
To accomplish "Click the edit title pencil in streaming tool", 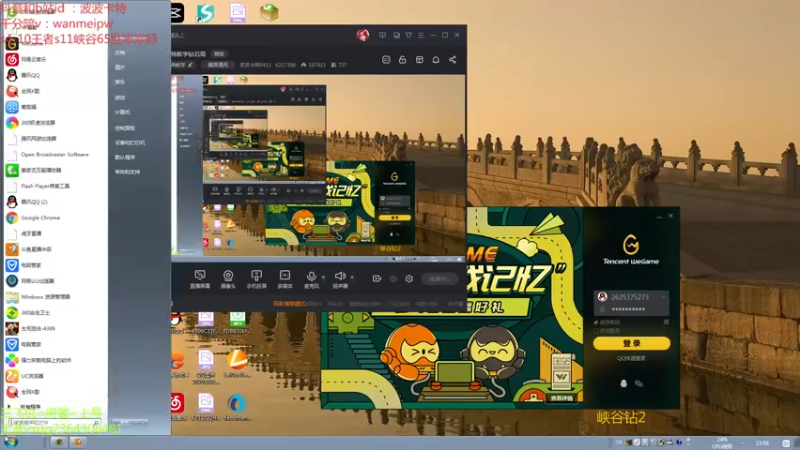I will point(190,65).
